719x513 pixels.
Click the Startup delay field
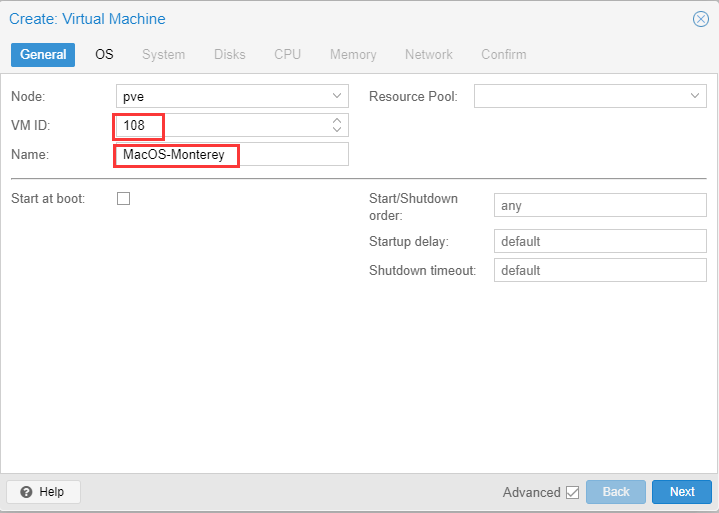point(599,242)
